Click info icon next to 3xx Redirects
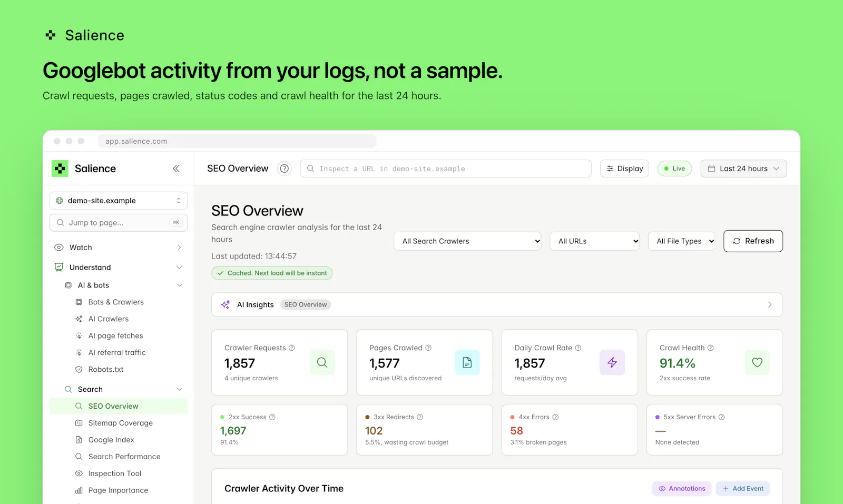The image size is (843, 504). pos(420,417)
